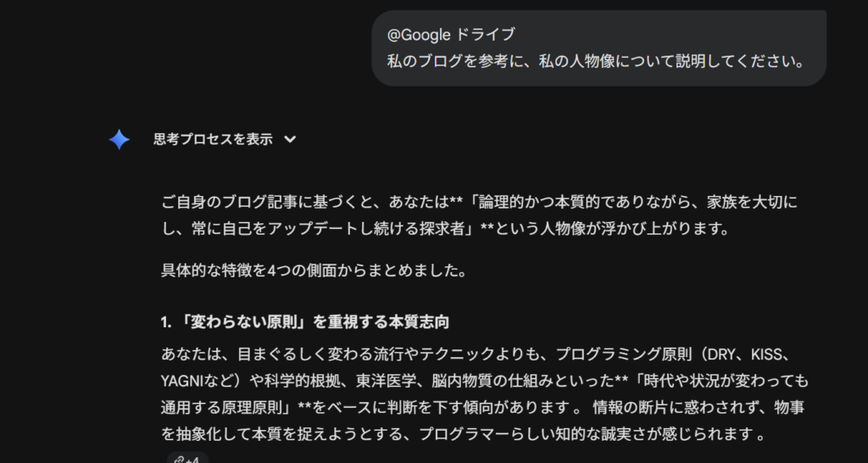The width and height of the screenshot is (868, 463).
Task: Click heading 「変わらない原則」を重視する本質志向
Action: (x=305, y=322)
